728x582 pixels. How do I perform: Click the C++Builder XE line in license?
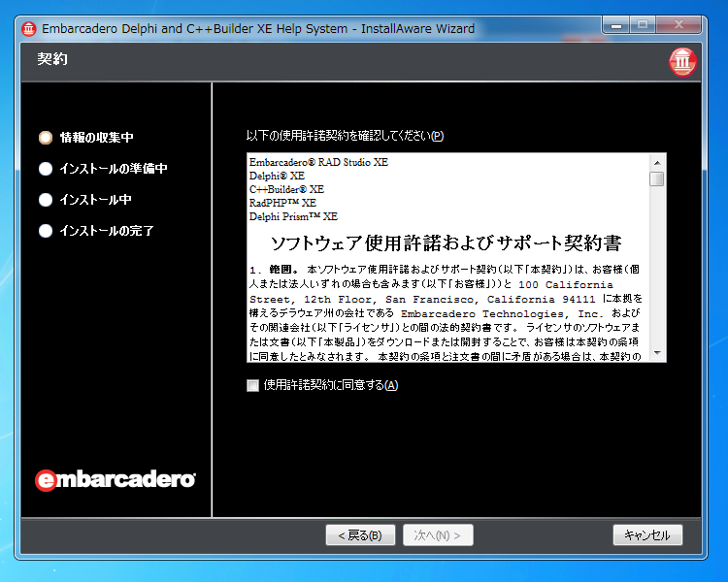coord(286,189)
